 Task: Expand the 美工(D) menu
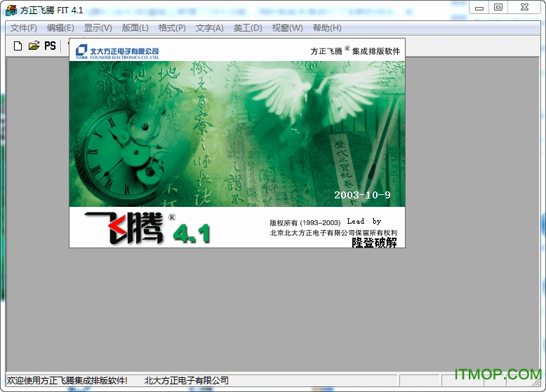coord(247,28)
